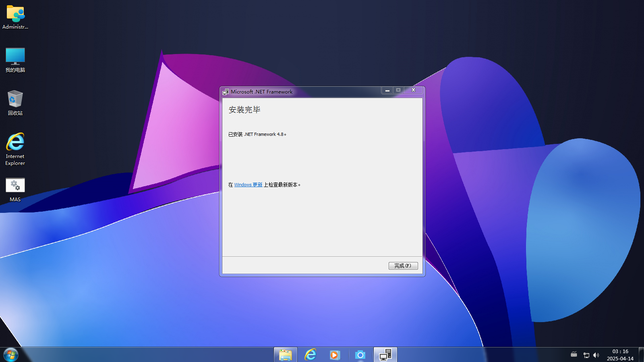This screenshot has height=362, width=644.
Task: Open Internet Explorer in the taskbar
Action: pyautogui.click(x=311, y=355)
